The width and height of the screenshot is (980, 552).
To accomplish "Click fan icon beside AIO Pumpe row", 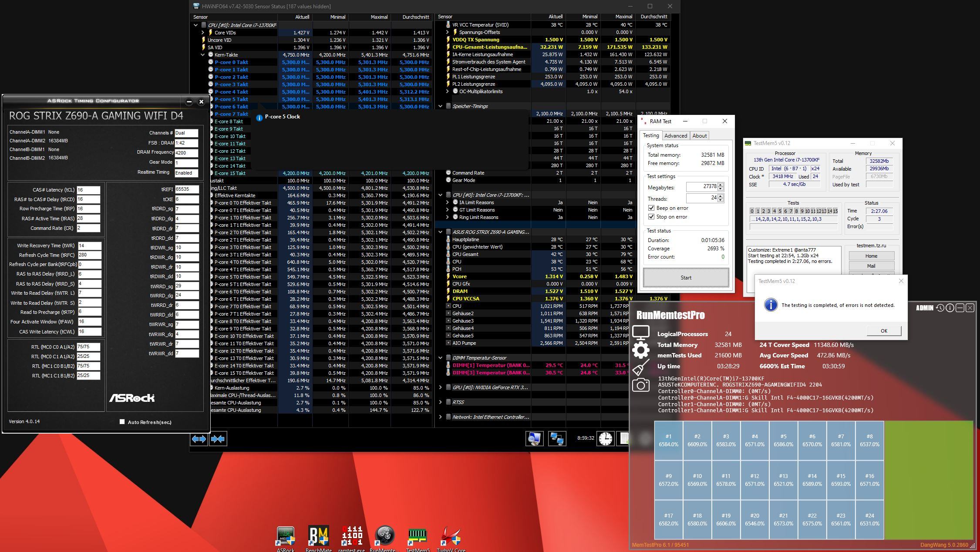I will (448, 343).
